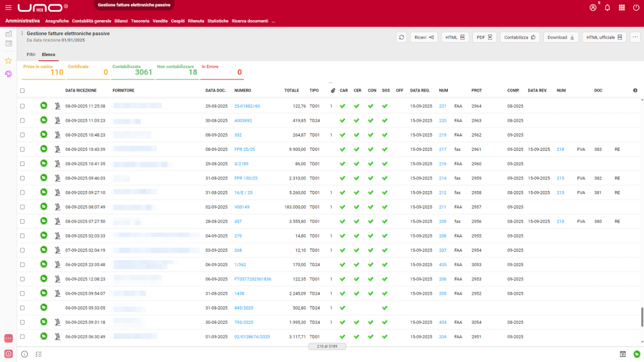Image resolution: width=644 pixels, height=362 pixels.
Task: Click the notifications bell icon
Action: coord(607,8)
